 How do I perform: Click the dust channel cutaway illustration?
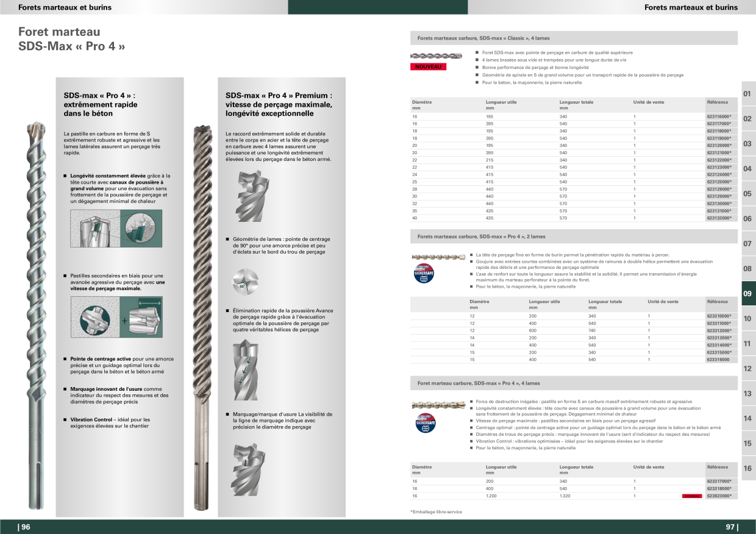116,228
